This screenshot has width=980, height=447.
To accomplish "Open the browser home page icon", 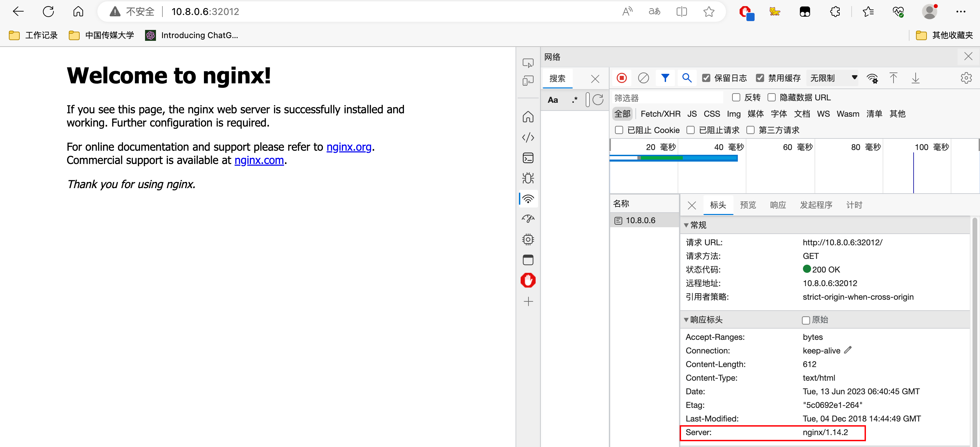I will pos(78,12).
